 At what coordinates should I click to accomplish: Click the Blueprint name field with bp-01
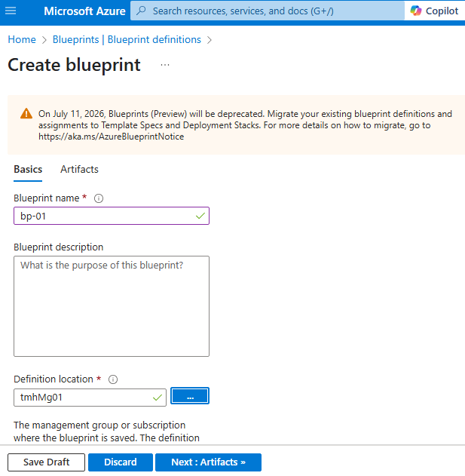112,216
